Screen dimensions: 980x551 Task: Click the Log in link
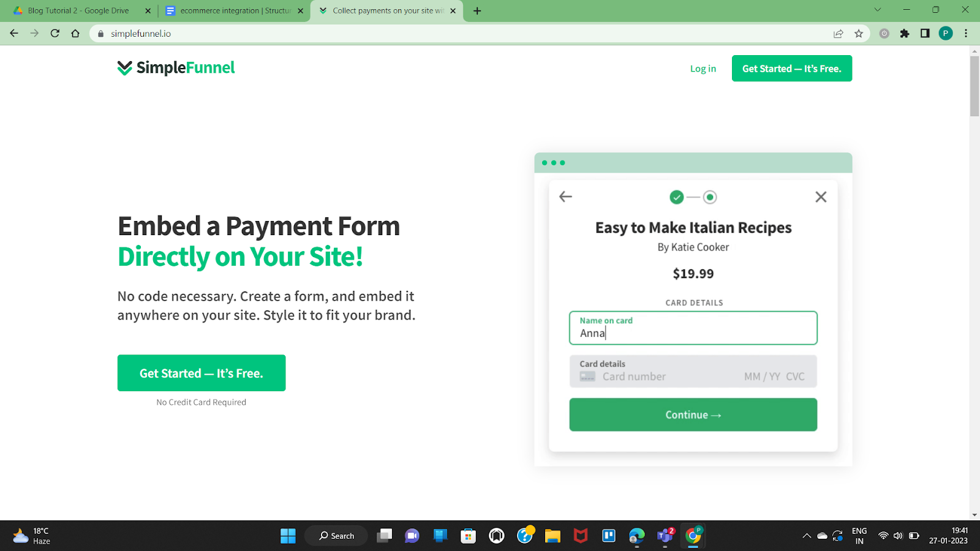pos(703,69)
